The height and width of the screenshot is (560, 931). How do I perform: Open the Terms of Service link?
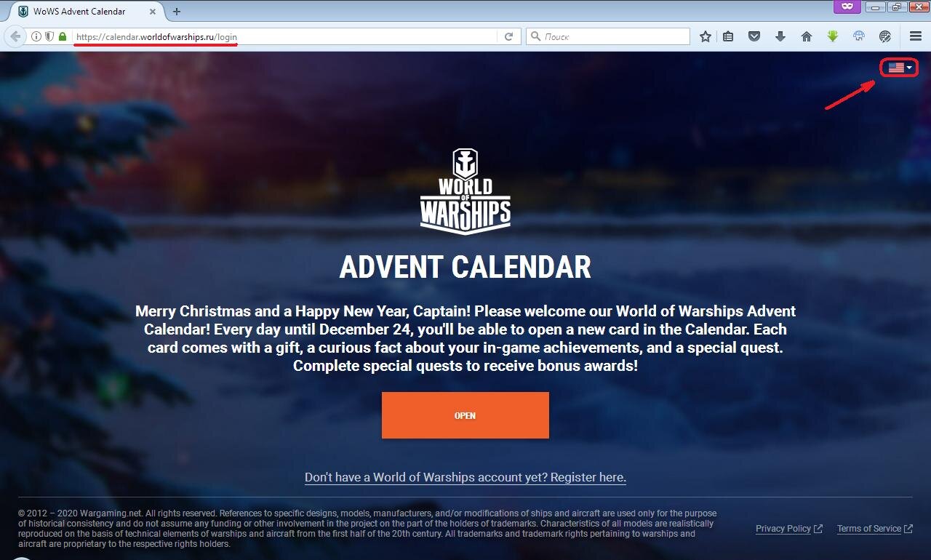(874, 529)
